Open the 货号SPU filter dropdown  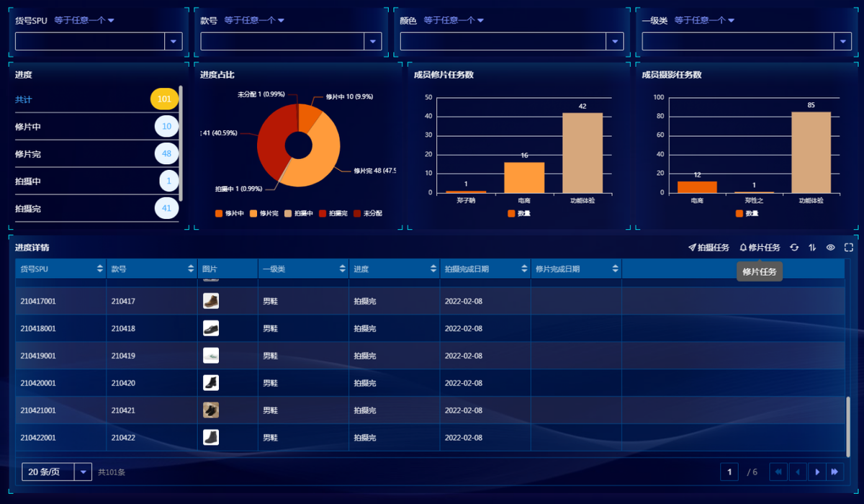[x=173, y=42]
